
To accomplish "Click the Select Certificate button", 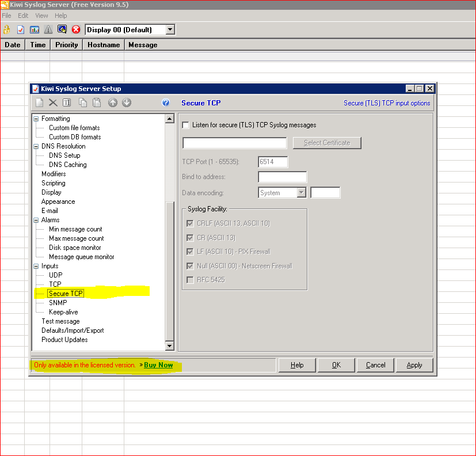I will pos(327,143).
